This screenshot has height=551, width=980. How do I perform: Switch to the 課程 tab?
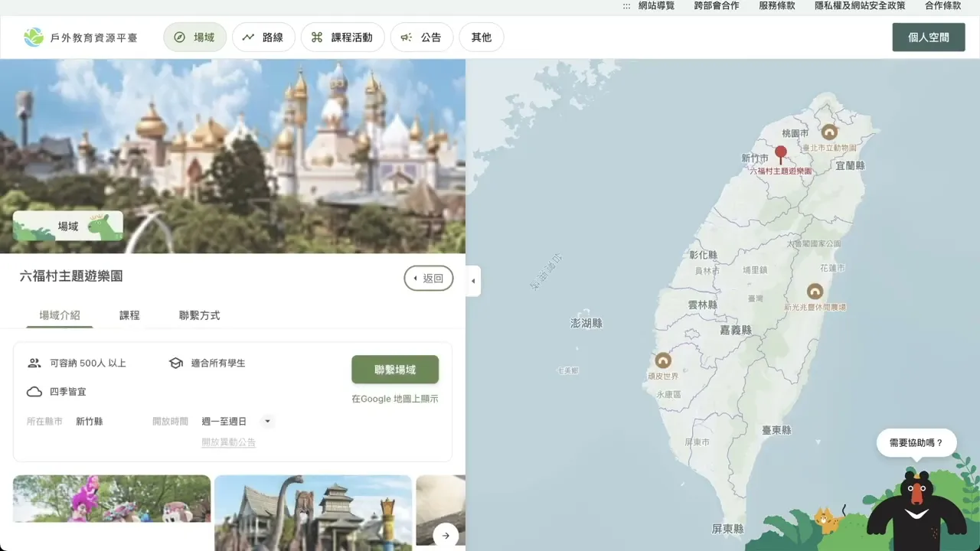point(129,315)
